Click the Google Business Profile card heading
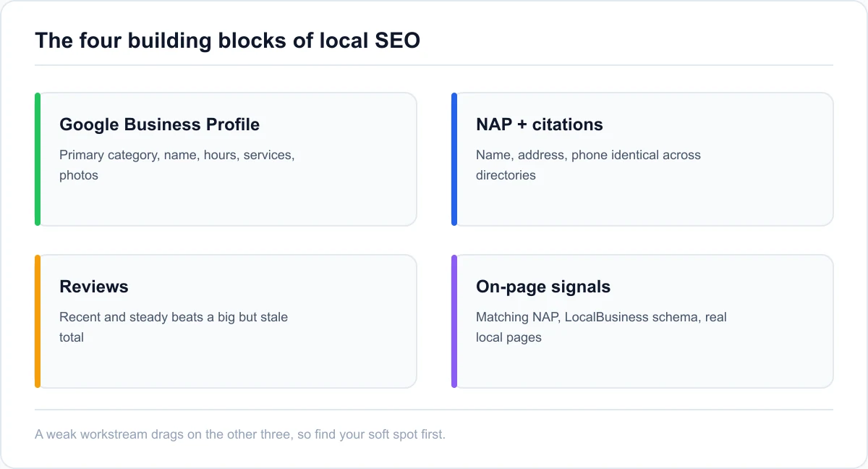Viewport: 868px width, 469px height. point(159,124)
